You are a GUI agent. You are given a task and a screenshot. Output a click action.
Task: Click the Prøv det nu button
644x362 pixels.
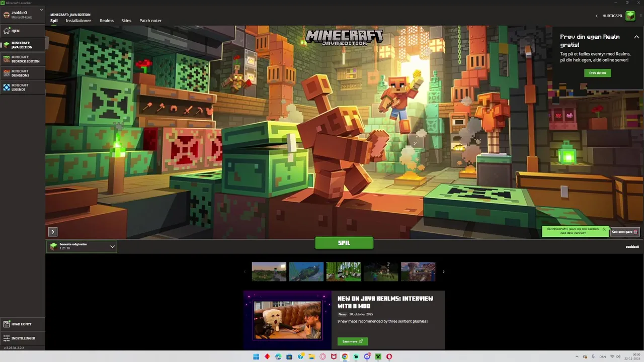pyautogui.click(x=598, y=73)
